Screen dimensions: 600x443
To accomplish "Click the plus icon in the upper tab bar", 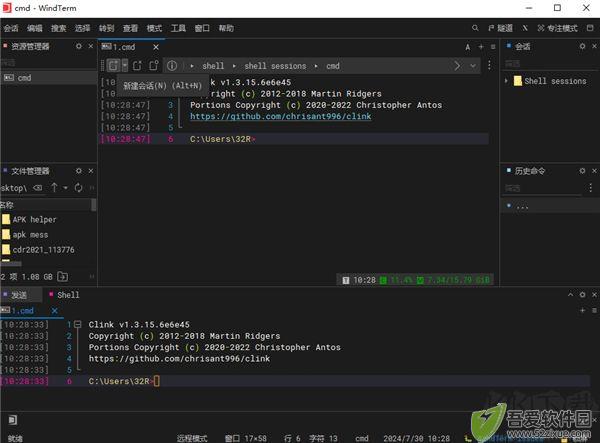I will (481, 47).
